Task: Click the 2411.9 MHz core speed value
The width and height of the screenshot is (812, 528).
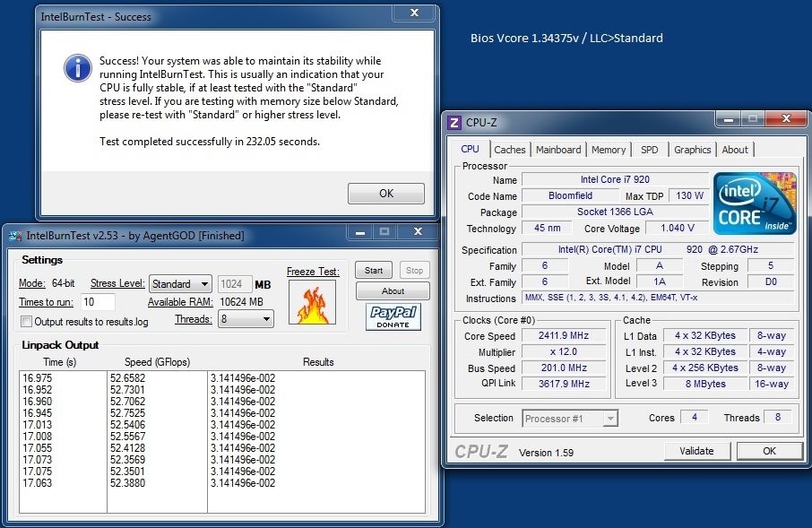Action: (564, 335)
